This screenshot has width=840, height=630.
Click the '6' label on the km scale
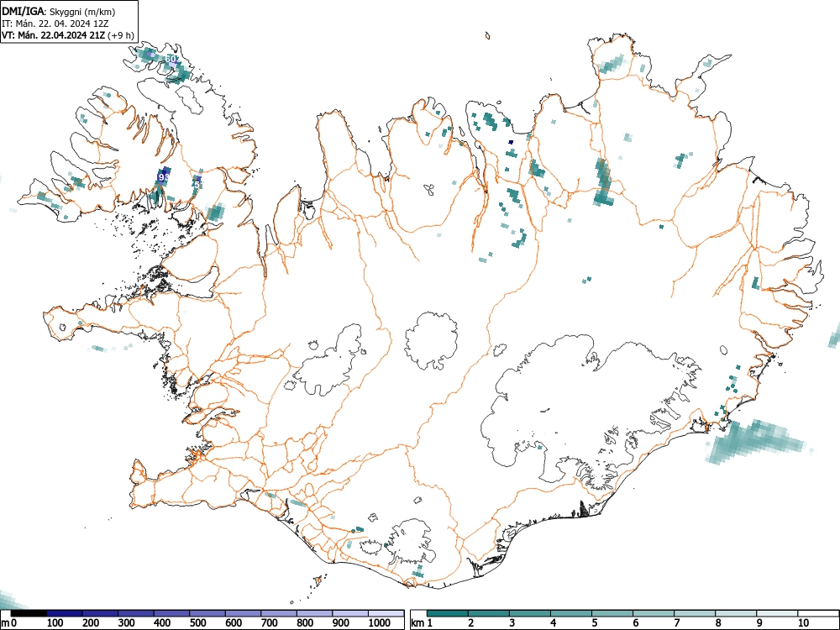635,622
